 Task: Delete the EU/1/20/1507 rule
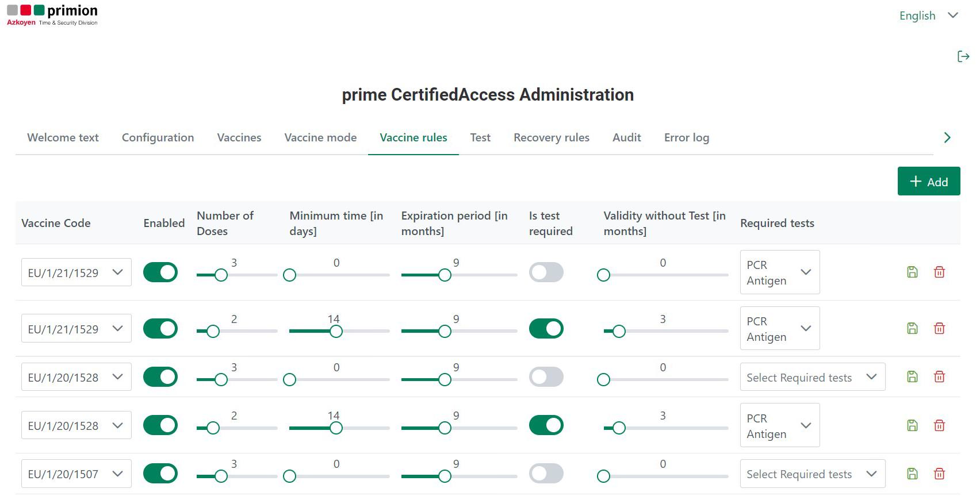(939, 474)
